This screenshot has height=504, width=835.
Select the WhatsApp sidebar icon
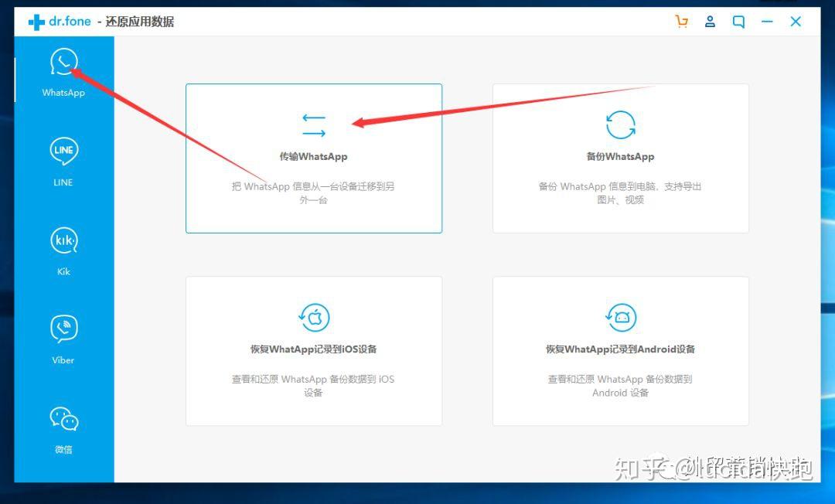tap(64, 62)
